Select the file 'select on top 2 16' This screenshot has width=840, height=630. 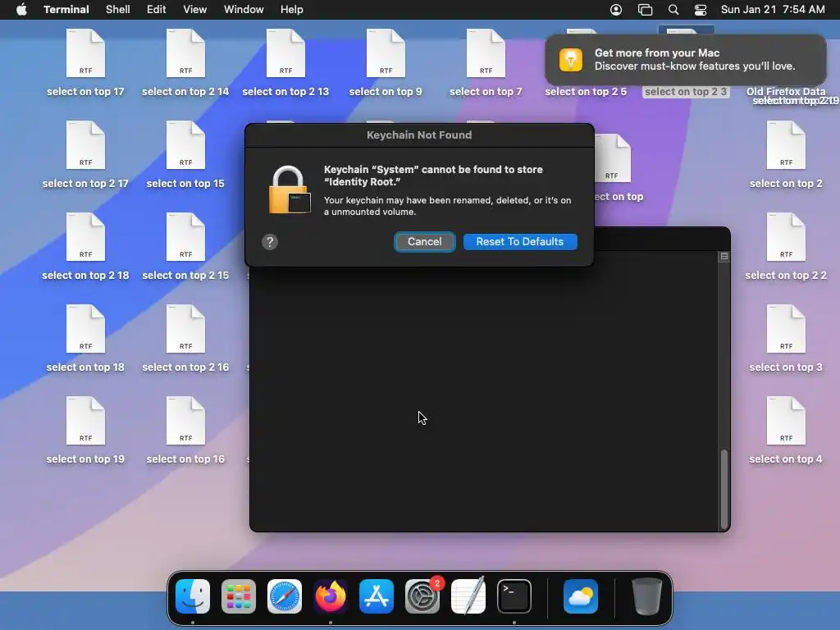(185, 329)
